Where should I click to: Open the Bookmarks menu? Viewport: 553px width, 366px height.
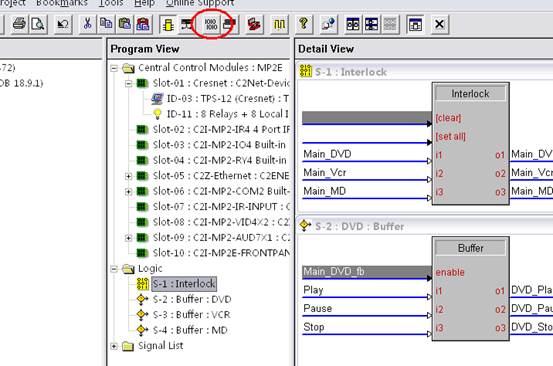coord(62,3)
